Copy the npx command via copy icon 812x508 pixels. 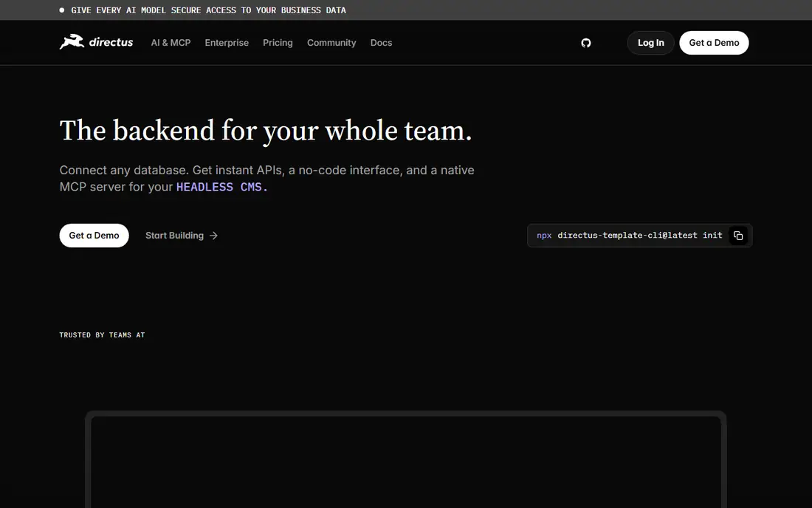pos(738,236)
